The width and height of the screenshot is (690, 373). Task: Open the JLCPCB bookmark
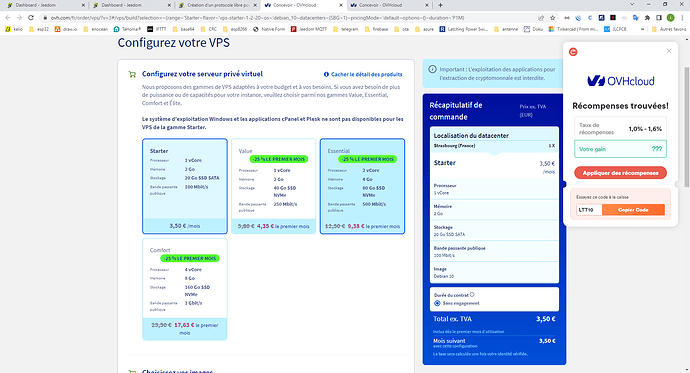615,29
